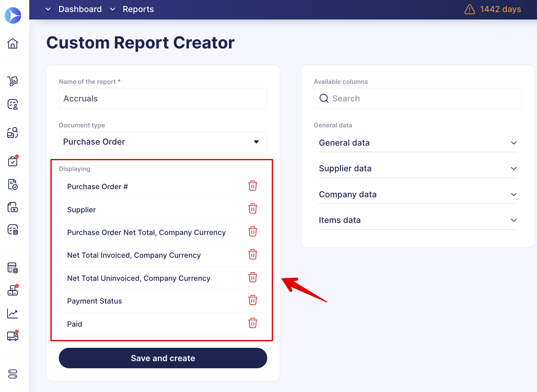Open the Document type dropdown
The image size is (537, 392).
point(163,142)
